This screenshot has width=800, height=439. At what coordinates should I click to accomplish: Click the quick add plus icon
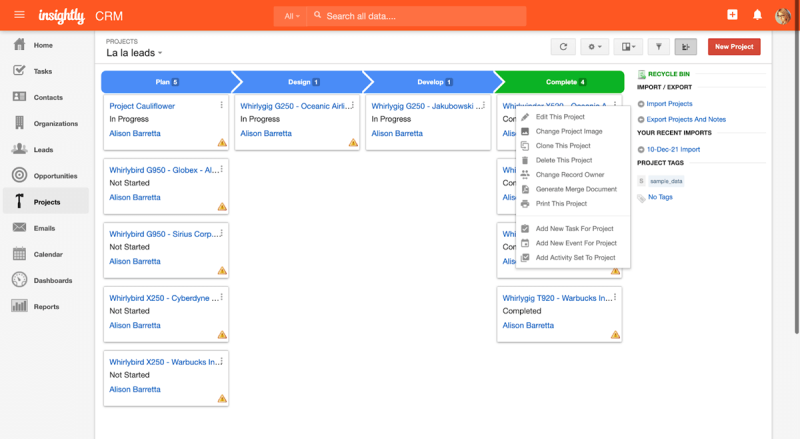coord(732,15)
